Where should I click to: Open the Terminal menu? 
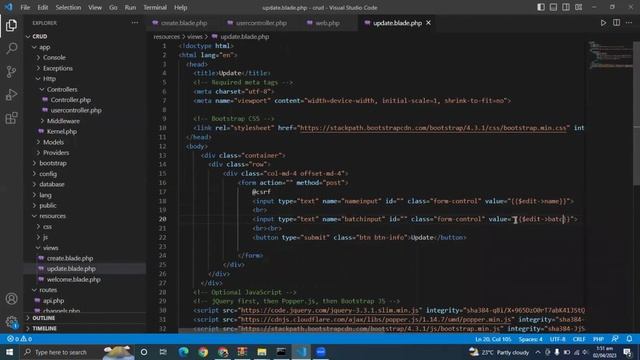tap(155, 7)
